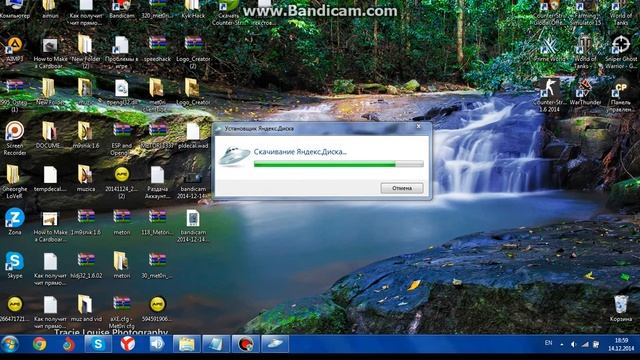640x360 pixels.
Task: Select the 'Раздача Аккаунт' text file
Action: (x=157, y=182)
